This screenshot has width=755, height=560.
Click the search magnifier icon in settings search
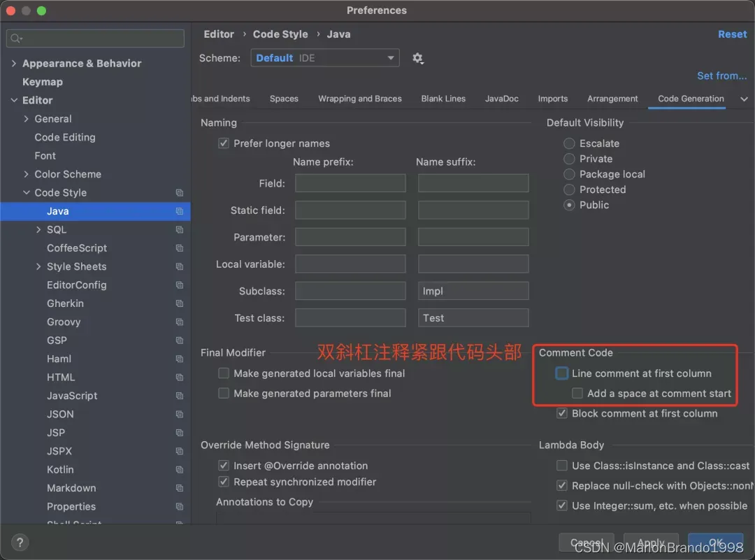(x=16, y=38)
